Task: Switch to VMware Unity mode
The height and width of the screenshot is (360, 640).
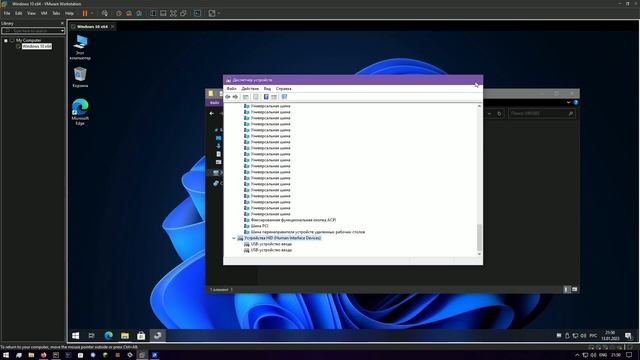Action: pos(184,13)
